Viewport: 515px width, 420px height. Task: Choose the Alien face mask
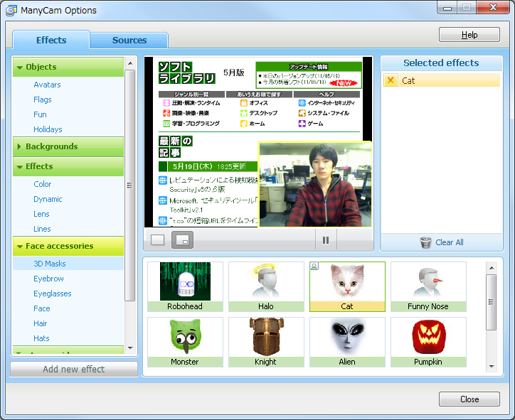point(347,342)
